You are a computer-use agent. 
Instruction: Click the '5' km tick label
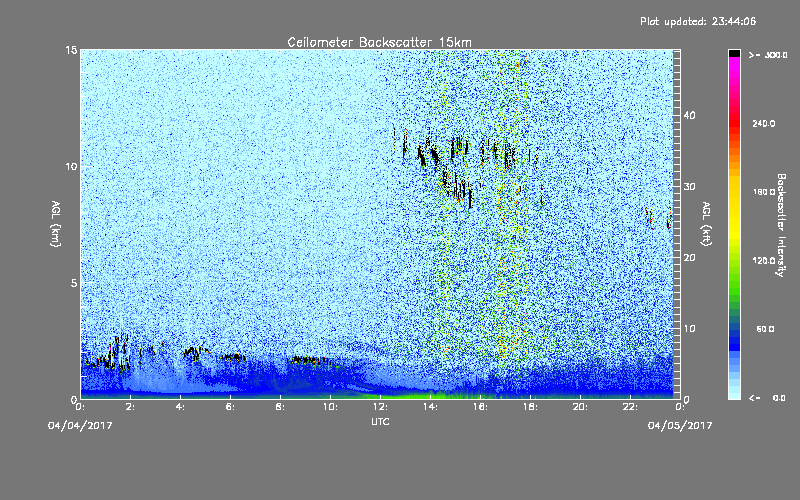pyautogui.click(x=74, y=283)
